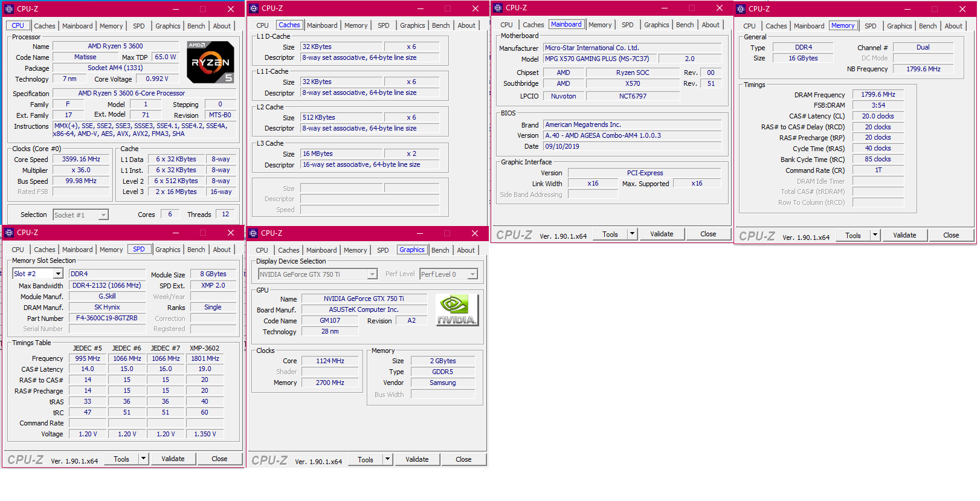Close the CPU tab window with the X
This screenshot has height=501, width=980.
point(230,9)
